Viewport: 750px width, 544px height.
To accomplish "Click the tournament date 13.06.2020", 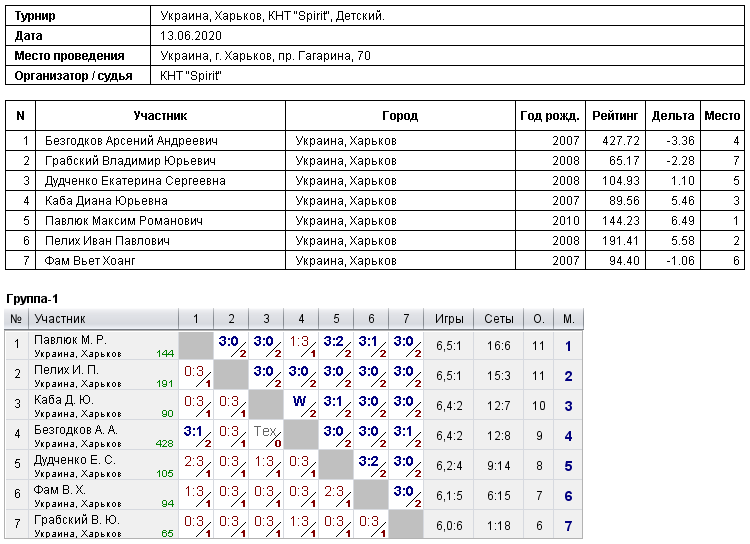I will pyautogui.click(x=191, y=35).
